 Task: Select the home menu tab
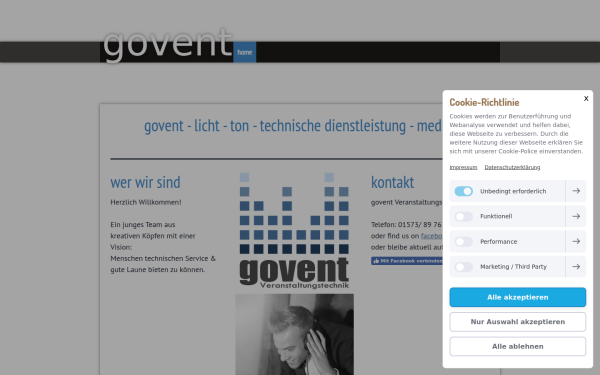(245, 52)
